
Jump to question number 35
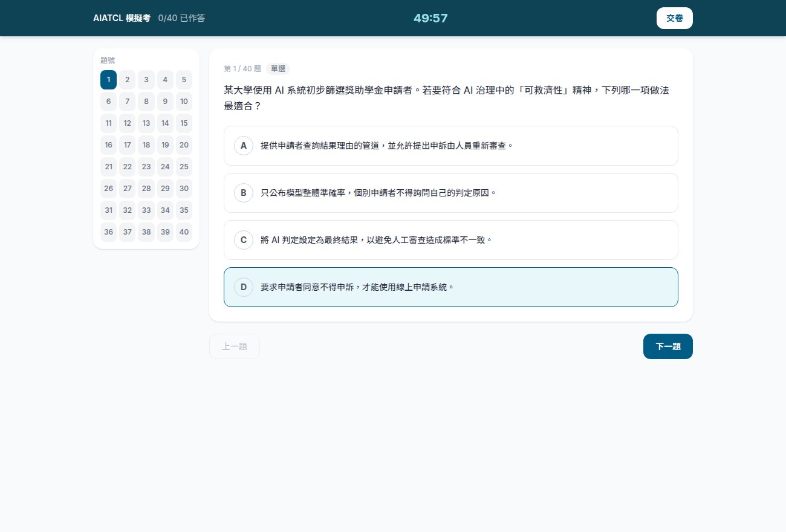pos(184,210)
